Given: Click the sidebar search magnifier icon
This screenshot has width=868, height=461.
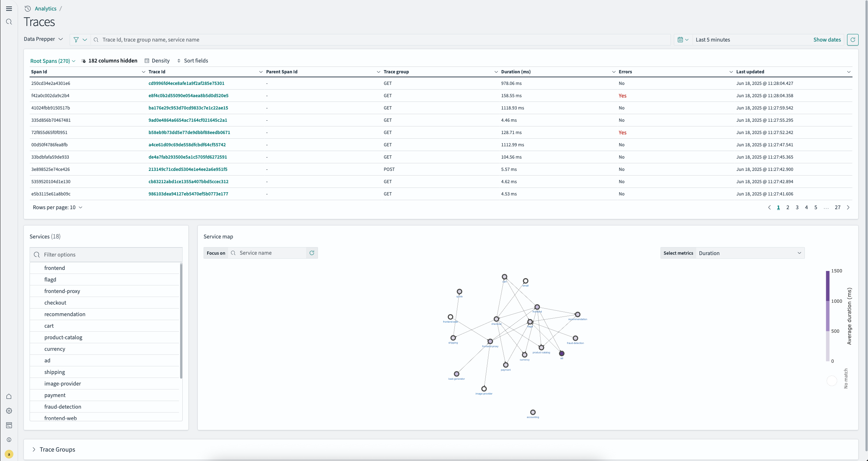Looking at the screenshot, I should pyautogui.click(x=9, y=22).
